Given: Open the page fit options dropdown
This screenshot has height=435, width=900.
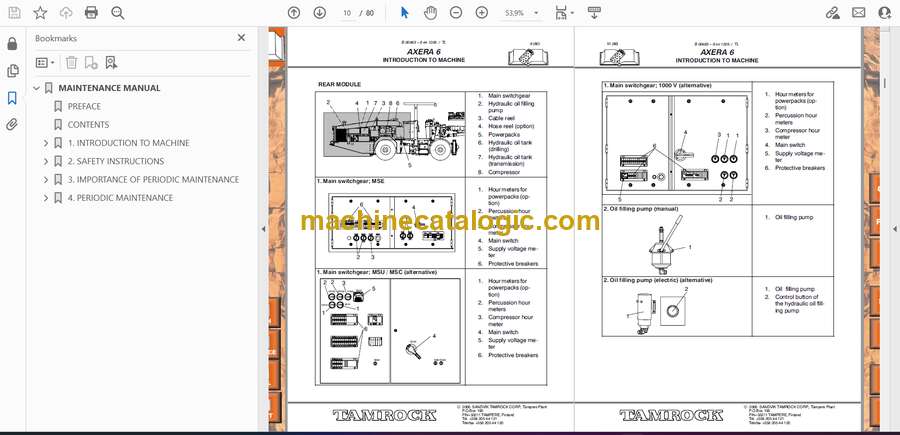Looking at the screenshot, I should point(565,13).
